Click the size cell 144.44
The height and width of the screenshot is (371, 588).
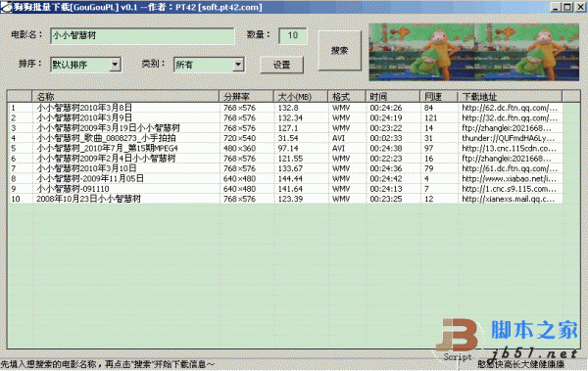click(290, 179)
